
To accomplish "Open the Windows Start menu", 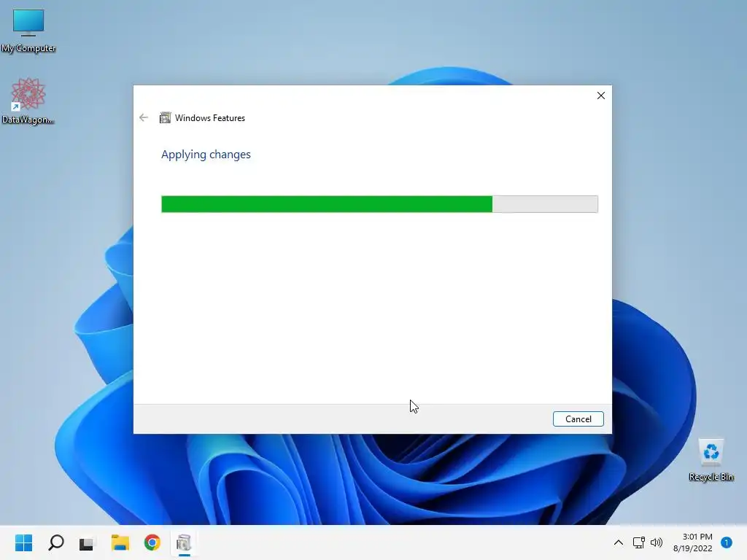I will [x=23, y=542].
